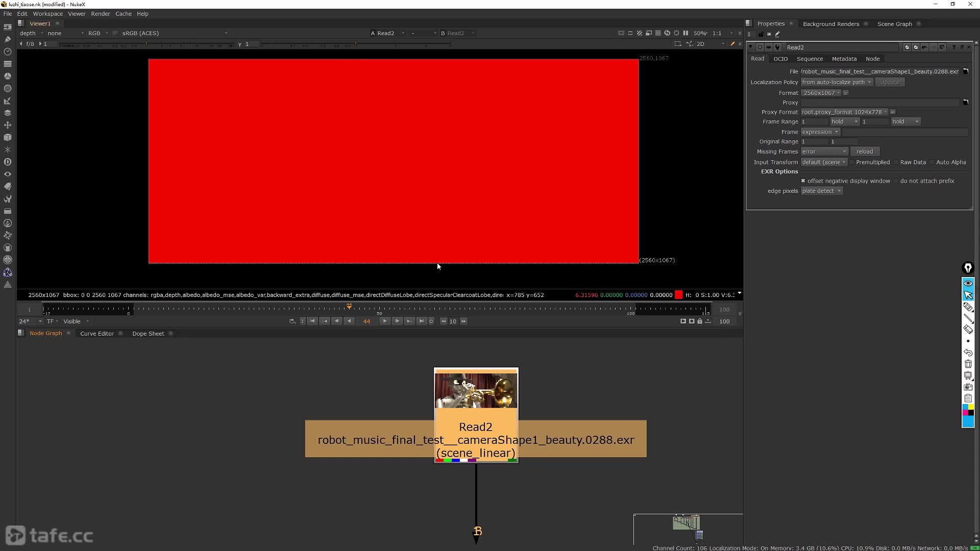Select the Read2 node thumbnail
The height and width of the screenshot is (551, 980).
[x=476, y=391]
